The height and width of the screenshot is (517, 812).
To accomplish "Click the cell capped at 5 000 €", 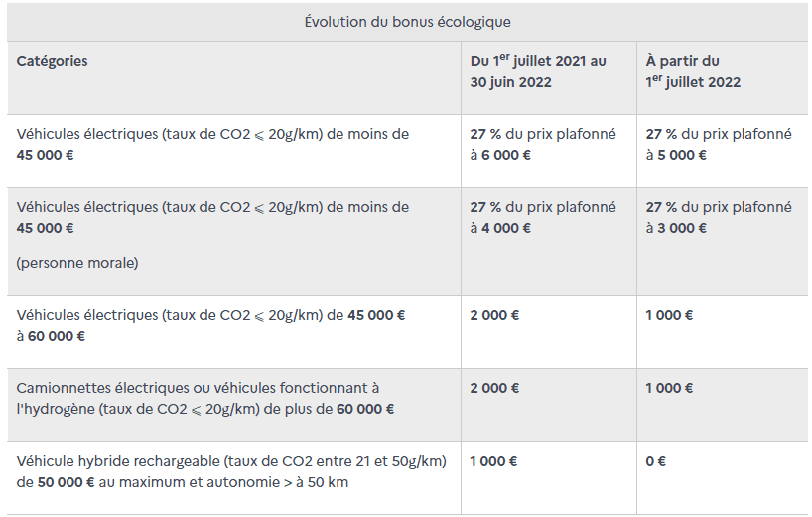I will (718, 144).
